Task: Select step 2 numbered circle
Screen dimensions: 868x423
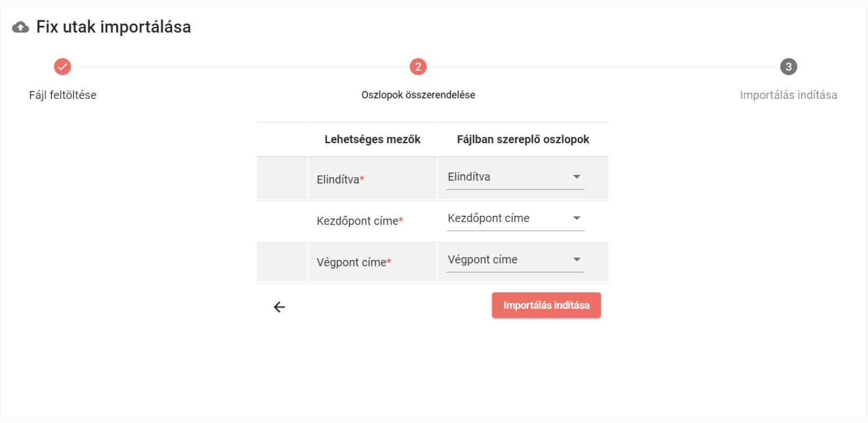Action: tap(418, 67)
